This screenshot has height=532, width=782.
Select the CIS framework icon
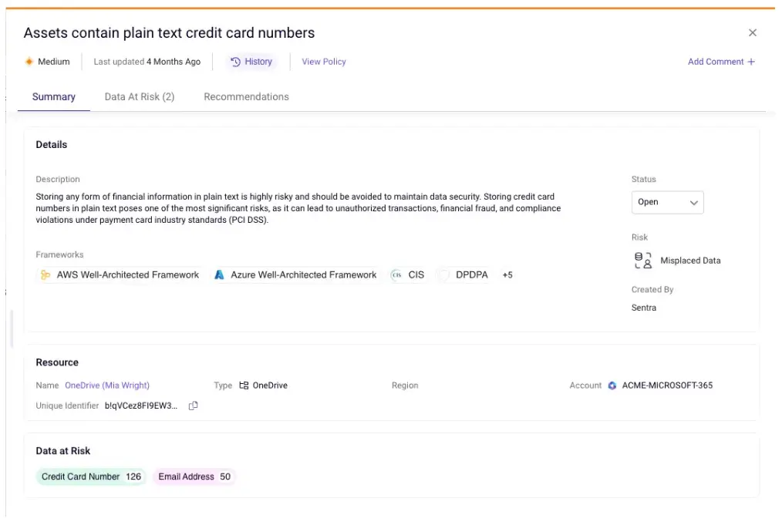point(396,274)
